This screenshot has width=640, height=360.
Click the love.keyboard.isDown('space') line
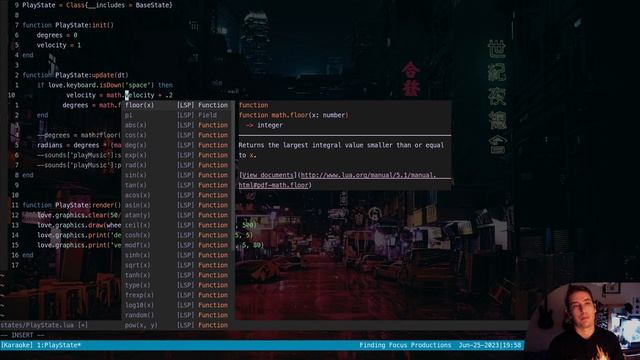coord(105,85)
